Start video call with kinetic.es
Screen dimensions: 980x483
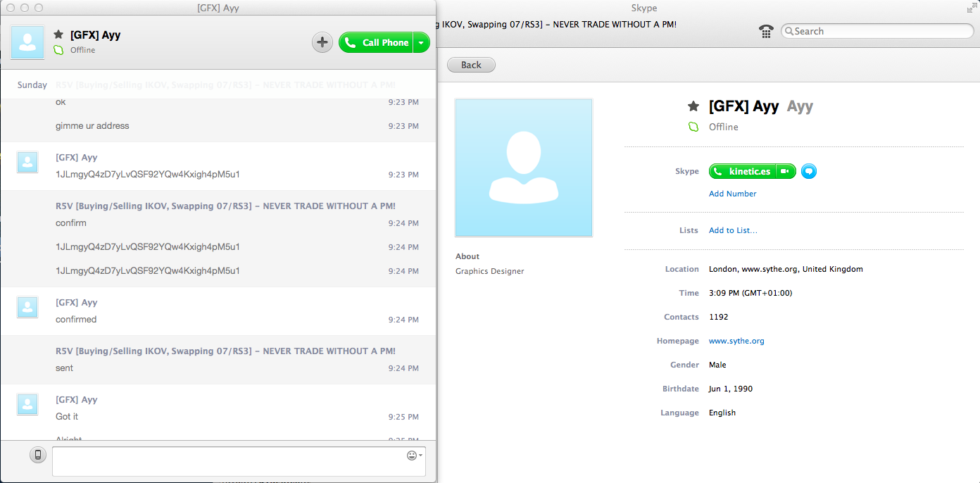click(x=786, y=171)
